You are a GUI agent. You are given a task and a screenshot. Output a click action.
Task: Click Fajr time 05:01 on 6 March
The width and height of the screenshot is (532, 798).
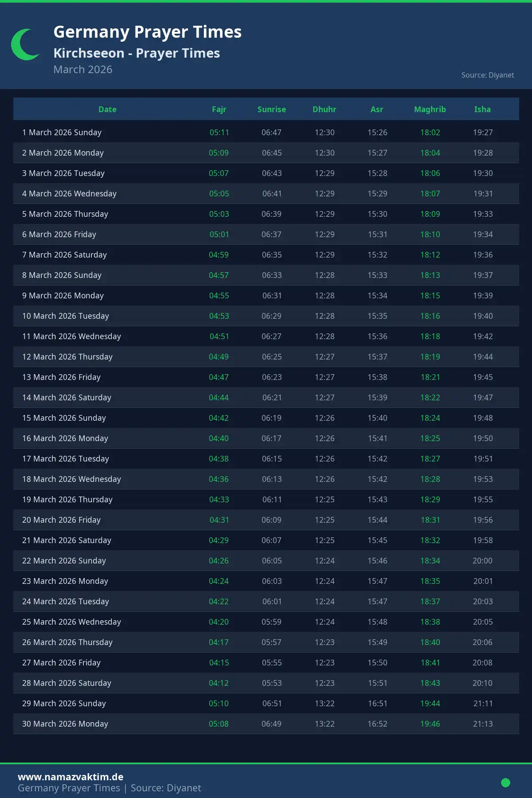point(219,235)
